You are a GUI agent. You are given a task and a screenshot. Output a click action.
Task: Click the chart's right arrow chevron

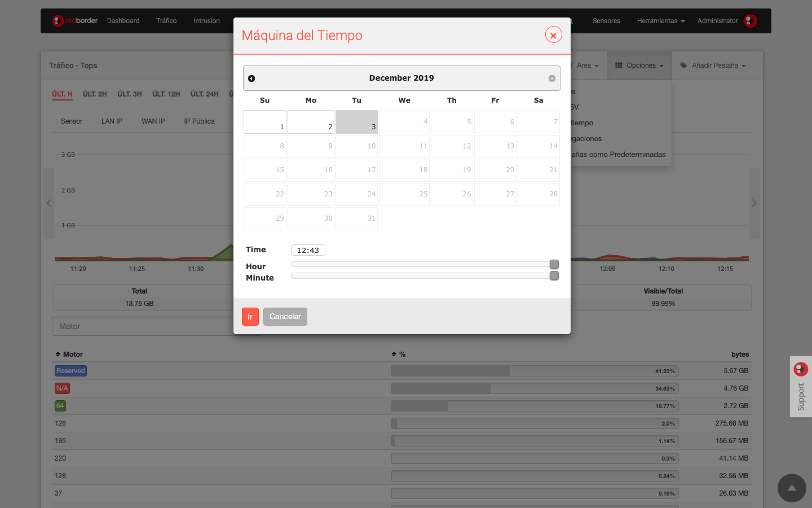754,203
